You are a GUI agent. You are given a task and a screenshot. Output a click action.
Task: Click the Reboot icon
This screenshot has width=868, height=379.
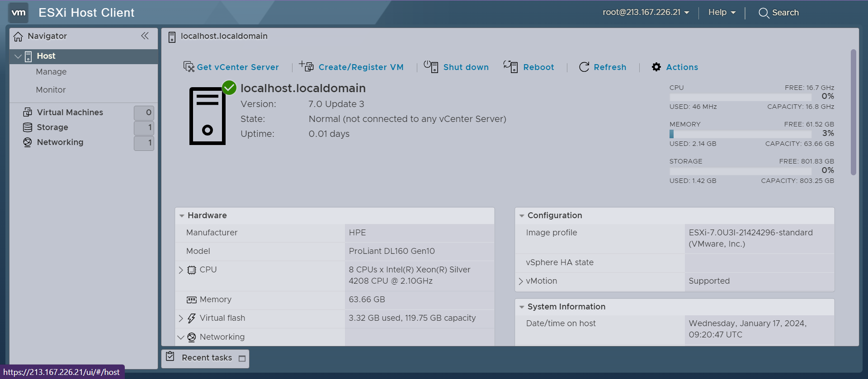click(510, 66)
